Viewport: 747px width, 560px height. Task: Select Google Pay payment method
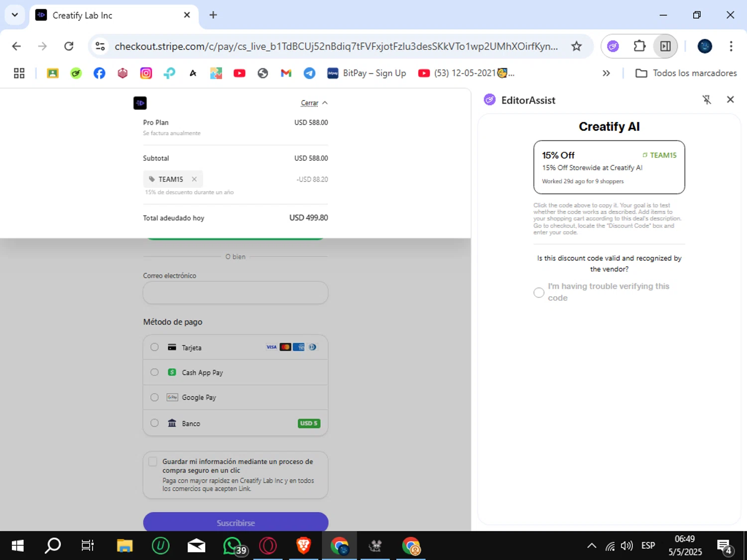tap(236, 397)
